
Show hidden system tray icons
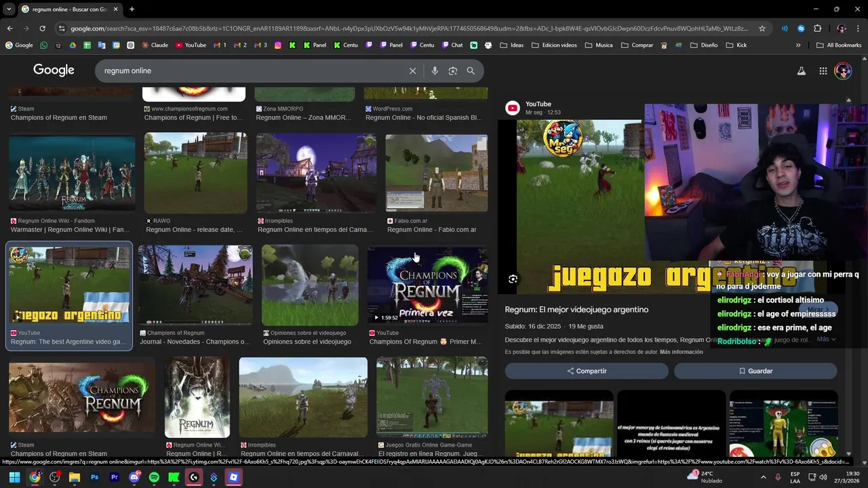click(x=764, y=477)
